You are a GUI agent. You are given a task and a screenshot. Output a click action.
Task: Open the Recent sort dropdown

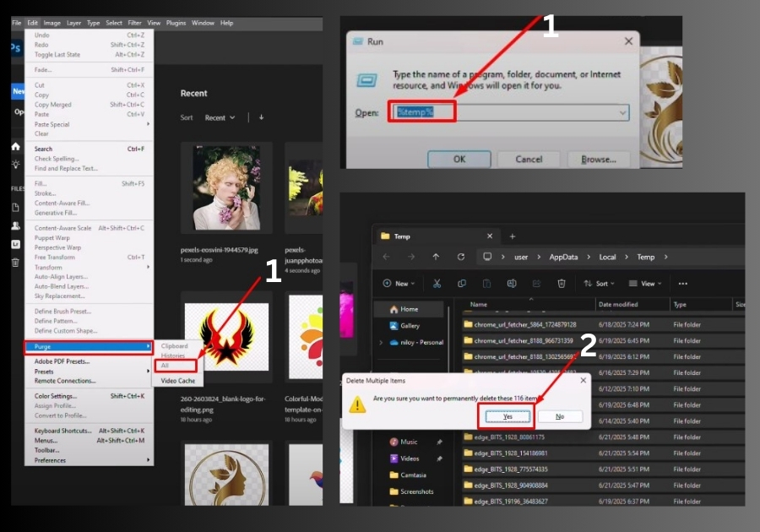220,117
